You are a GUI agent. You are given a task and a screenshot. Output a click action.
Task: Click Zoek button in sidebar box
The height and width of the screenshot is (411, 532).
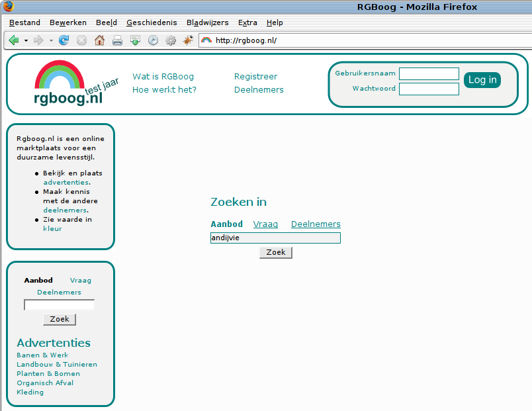point(60,320)
